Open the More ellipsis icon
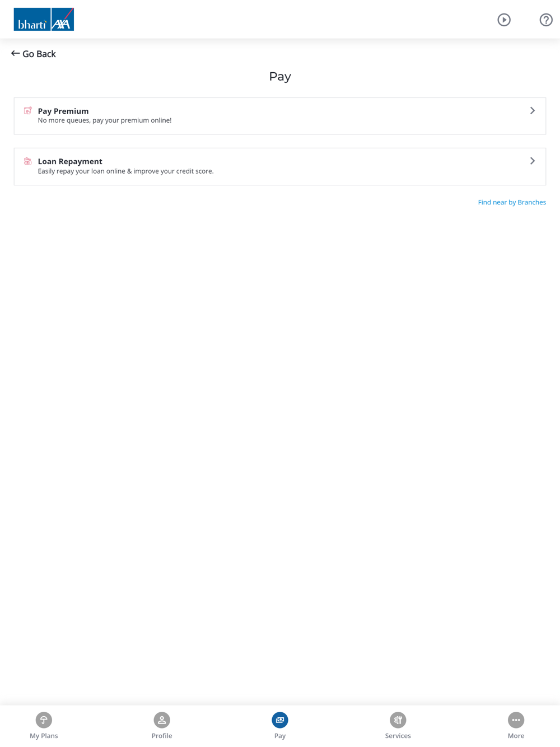Viewport: 560px width, 747px height. [516, 720]
